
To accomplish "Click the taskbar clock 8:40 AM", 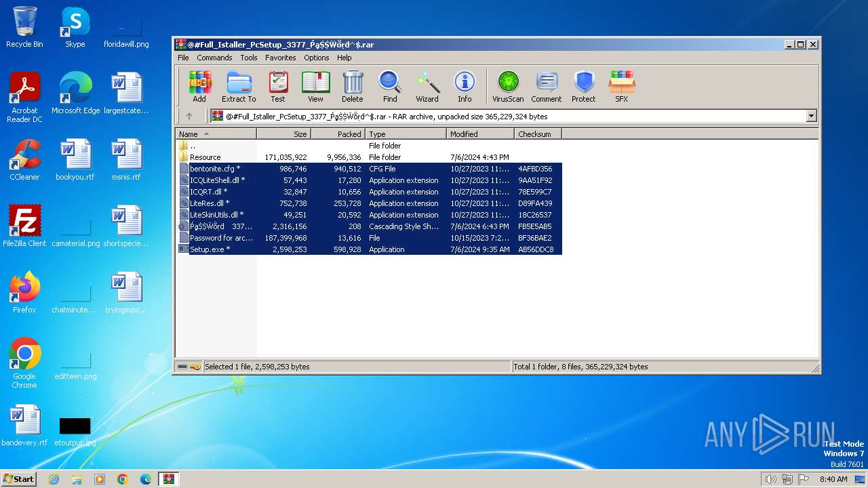I will [x=833, y=479].
